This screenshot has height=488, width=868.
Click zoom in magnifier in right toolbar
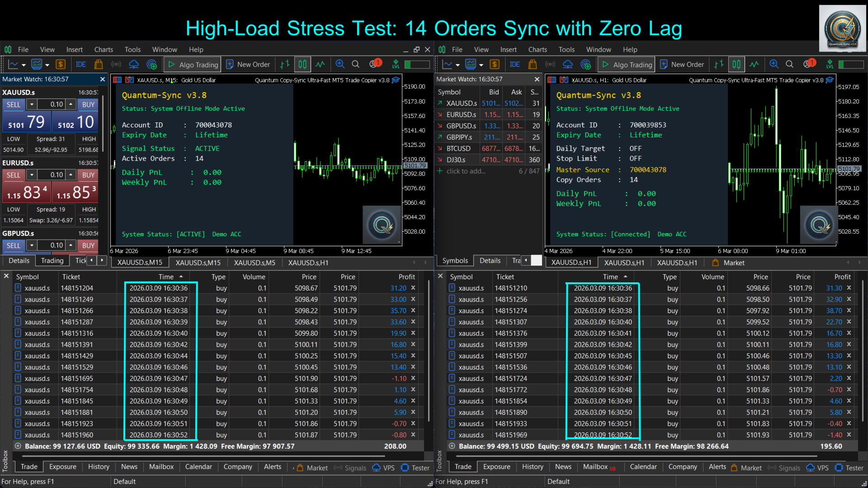[x=774, y=65]
